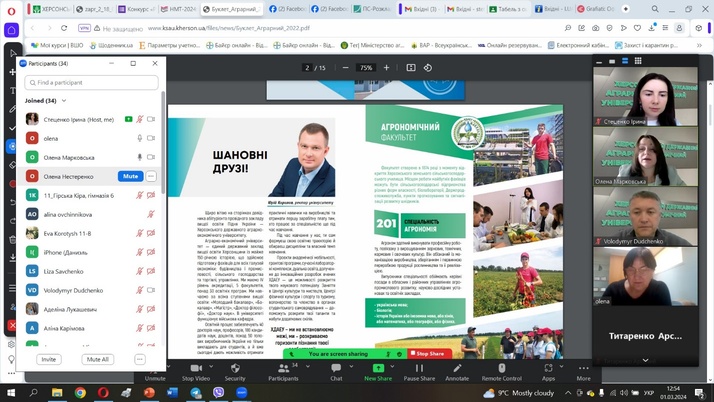714x402 pixels.
Task: Toggle muted mic for alina ovchinnikova
Action: (151, 214)
